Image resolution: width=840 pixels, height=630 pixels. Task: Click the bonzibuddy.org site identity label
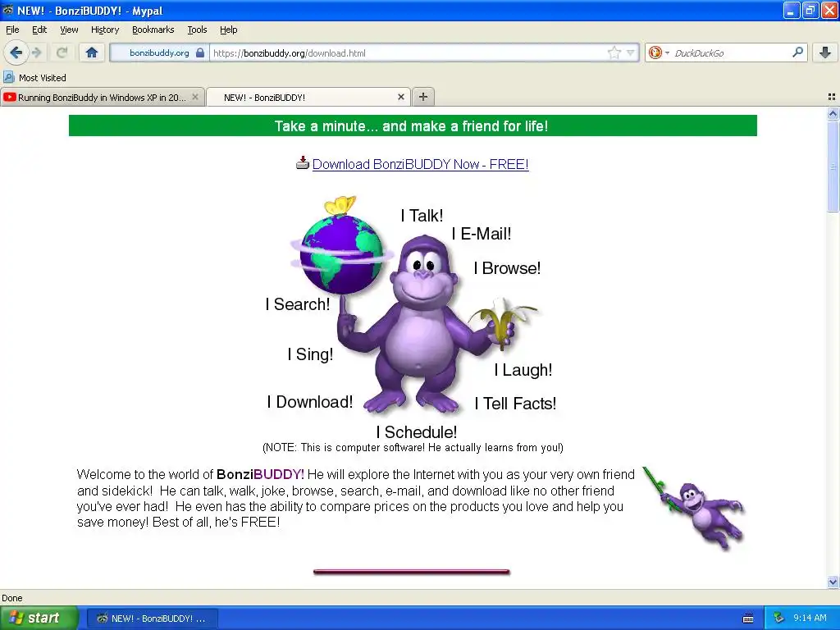point(159,52)
